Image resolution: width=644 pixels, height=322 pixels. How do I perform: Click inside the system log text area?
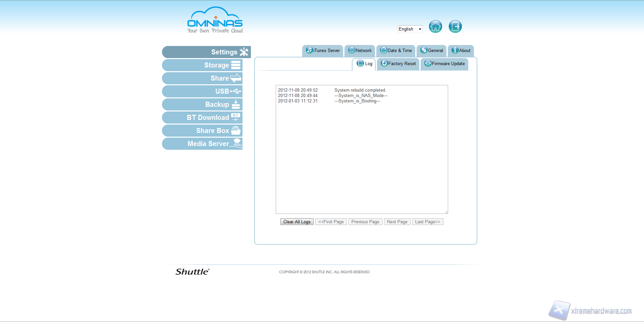[x=362, y=151]
